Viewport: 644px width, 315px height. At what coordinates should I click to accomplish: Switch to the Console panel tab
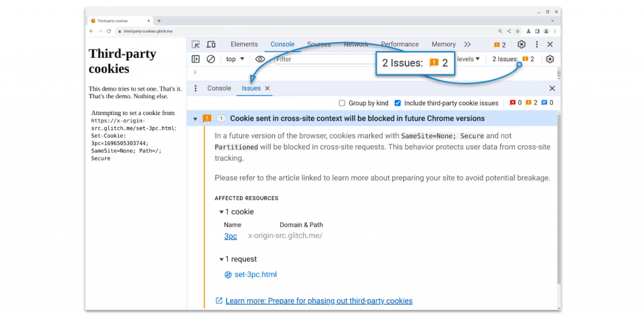(x=282, y=45)
